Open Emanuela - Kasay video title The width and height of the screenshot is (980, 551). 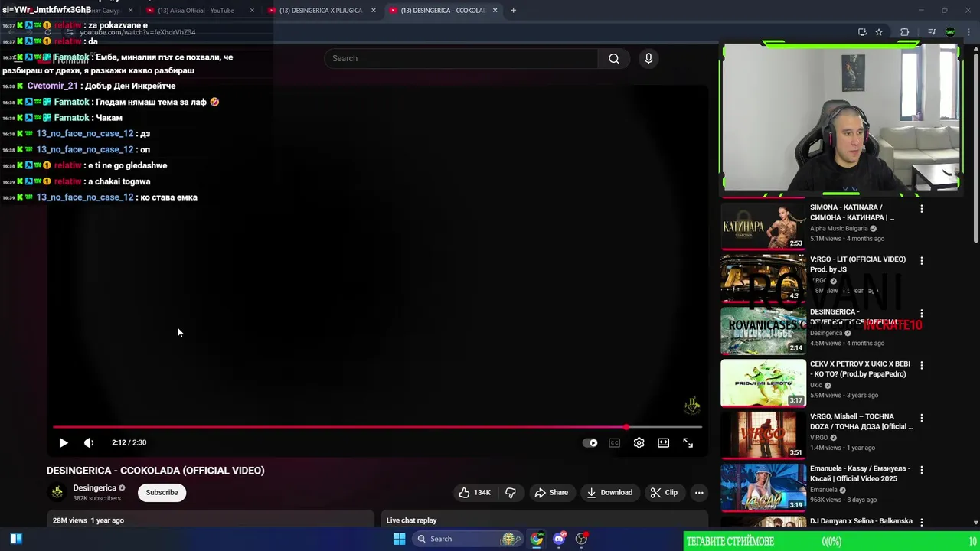click(860, 473)
